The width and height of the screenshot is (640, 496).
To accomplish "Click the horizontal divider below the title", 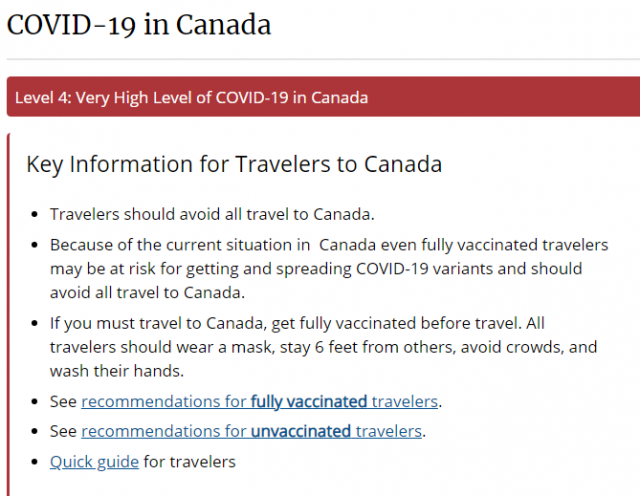I will (323, 60).
